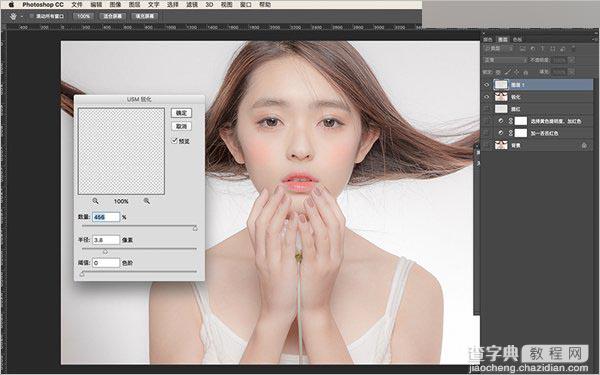Open the tool preset dropdown arrow beside Hand icon
Screen dimensions: 600x375
(22, 17)
